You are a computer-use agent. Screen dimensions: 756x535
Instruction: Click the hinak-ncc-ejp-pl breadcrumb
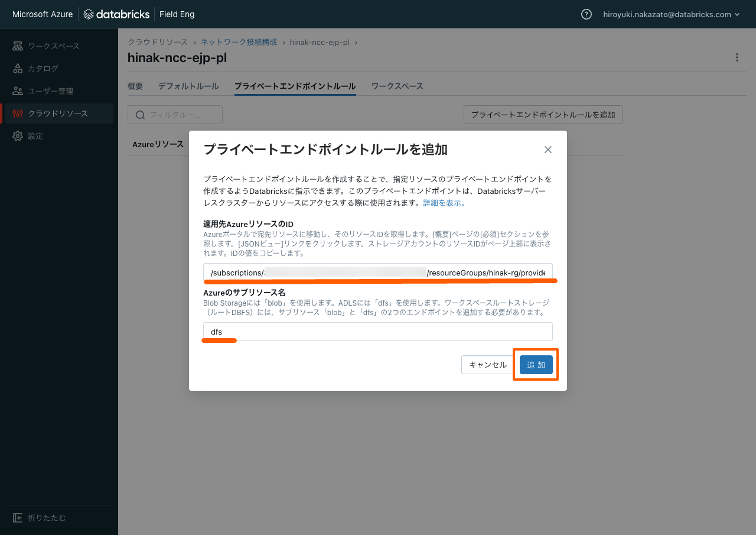click(x=320, y=42)
